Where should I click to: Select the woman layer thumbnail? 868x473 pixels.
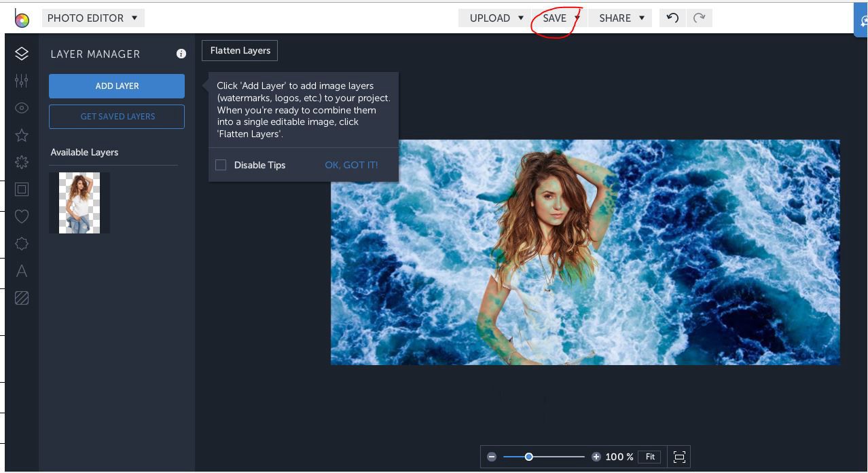(79, 203)
